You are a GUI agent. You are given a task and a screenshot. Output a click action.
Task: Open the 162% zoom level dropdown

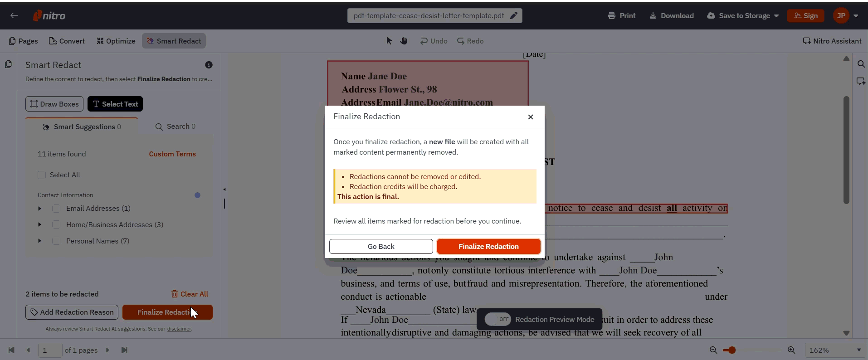(x=834, y=350)
